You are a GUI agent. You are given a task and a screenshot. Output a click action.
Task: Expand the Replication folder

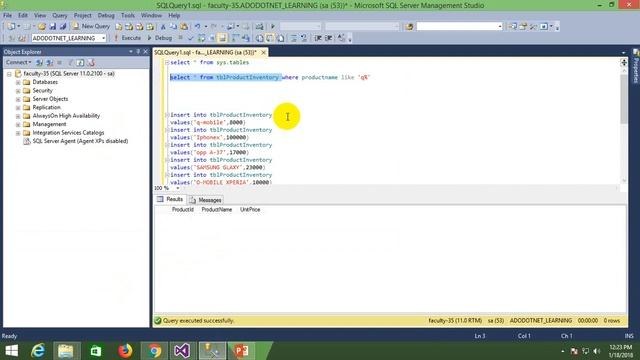[18, 107]
